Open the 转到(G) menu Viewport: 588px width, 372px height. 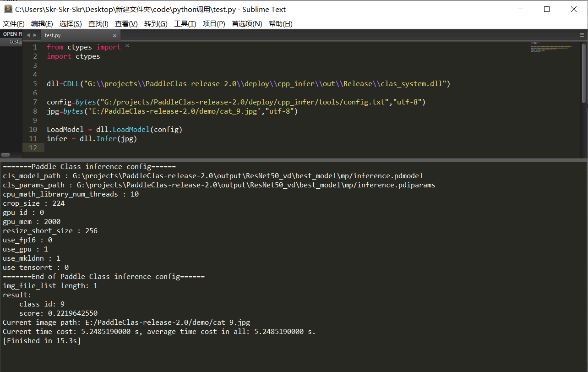[155, 23]
